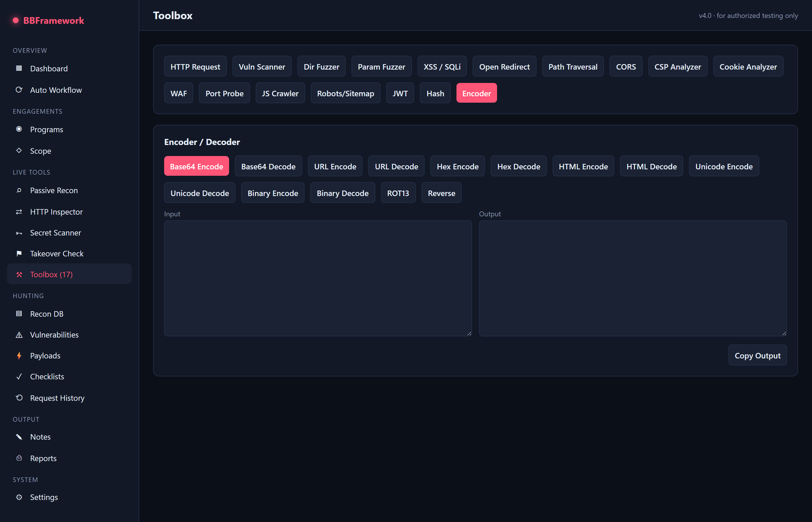Select the Reverse operation
The width and height of the screenshot is (812, 522).
[x=441, y=193]
